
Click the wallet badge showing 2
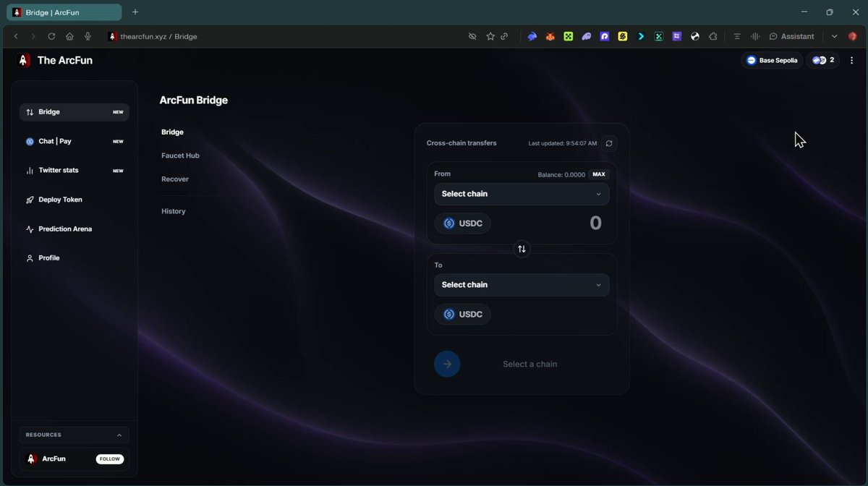click(823, 60)
